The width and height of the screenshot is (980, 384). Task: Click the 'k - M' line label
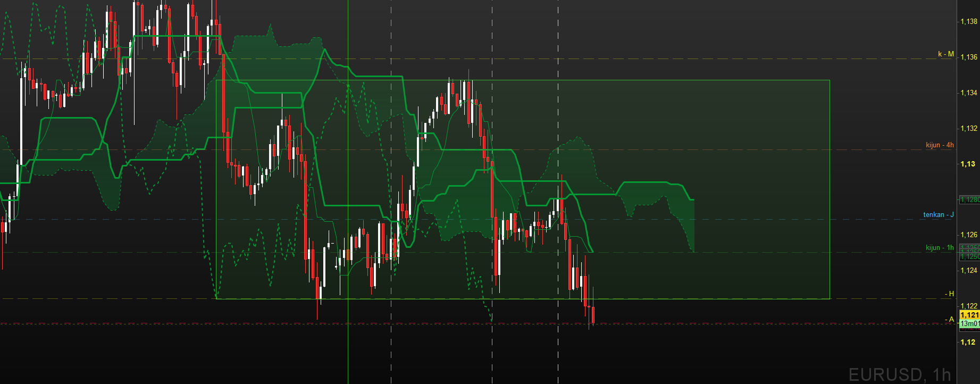tap(945, 54)
